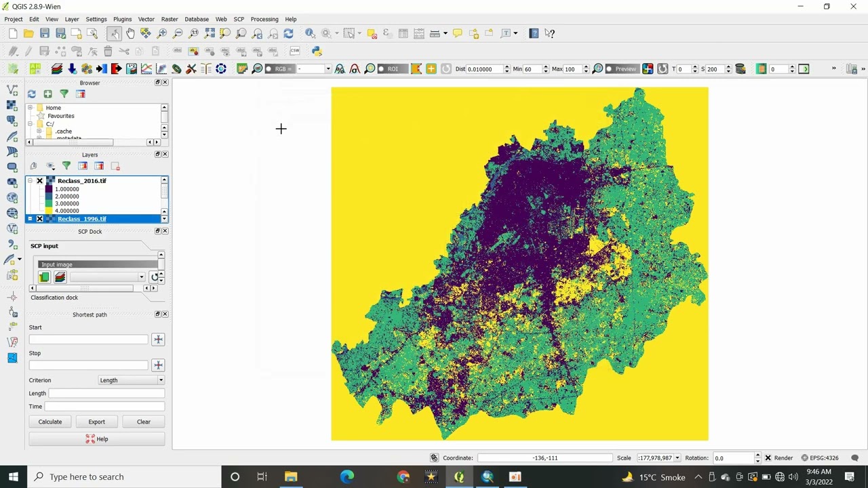This screenshot has width=868, height=488.
Task: Open the Criterion Length dropdown
Action: 131,380
